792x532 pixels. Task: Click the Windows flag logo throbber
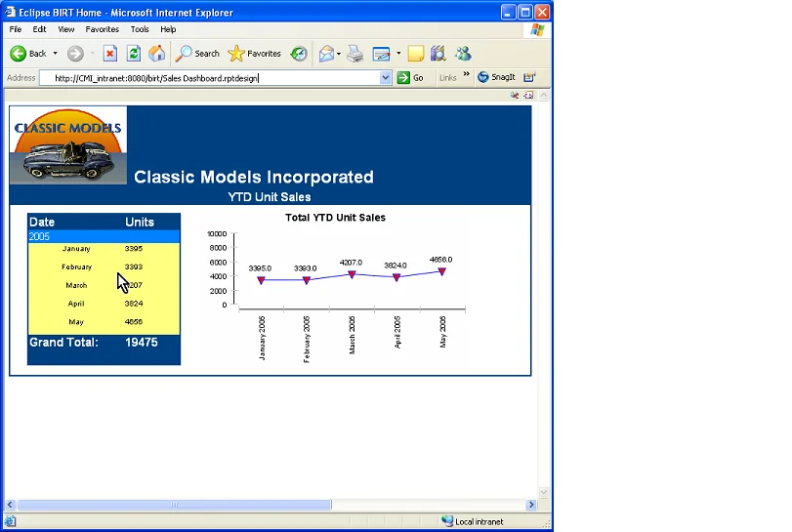click(x=537, y=30)
